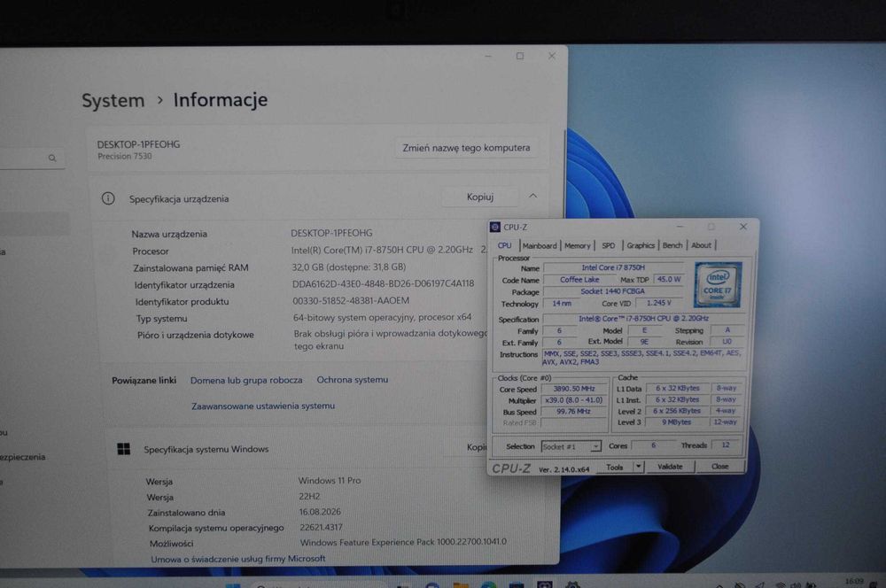Click the Intel Core i7 logo in CPU-Z
The height and width of the screenshot is (588, 886).
pos(718,284)
